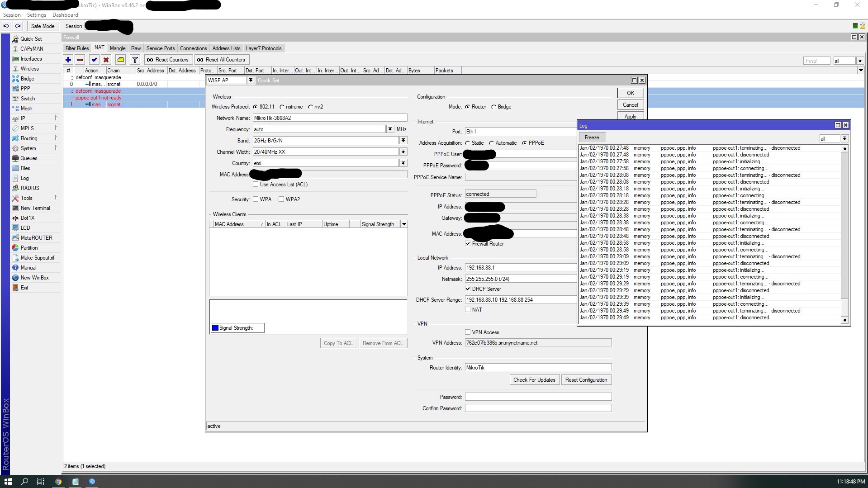Image resolution: width=868 pixels, height=488 pixels.
Task: Click the blue plus add rule icon
Action: 68,60
